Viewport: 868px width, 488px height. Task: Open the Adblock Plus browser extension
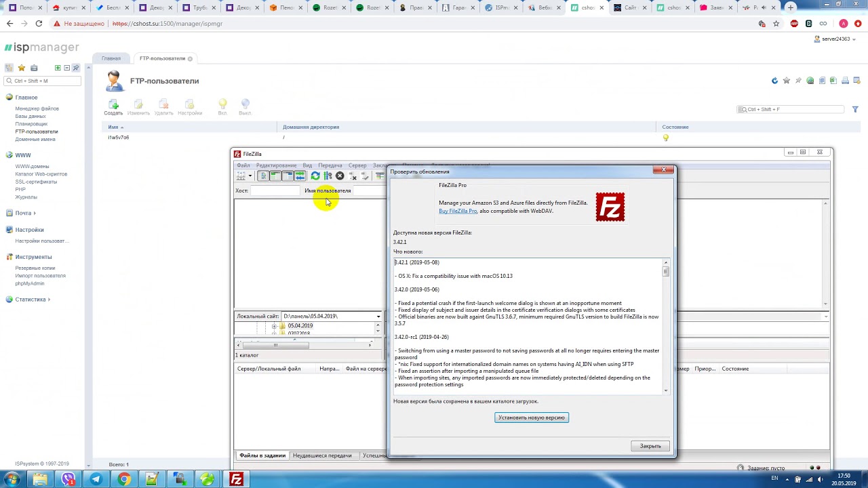click(x=794, y=23)
